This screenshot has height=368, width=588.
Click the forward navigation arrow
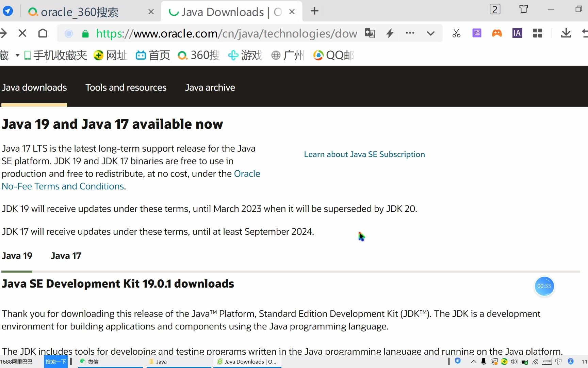pyautogui.click(x=3, y=33)
